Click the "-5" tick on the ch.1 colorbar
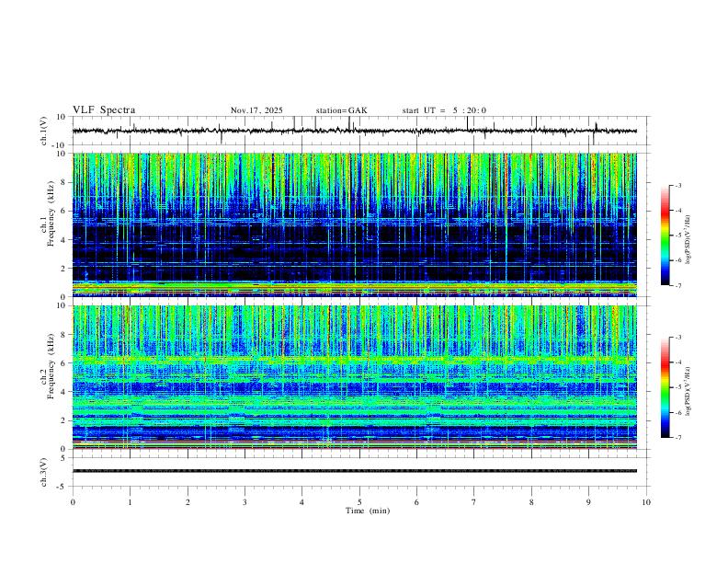This screenshot has width=728, height=563. point(677,236)
